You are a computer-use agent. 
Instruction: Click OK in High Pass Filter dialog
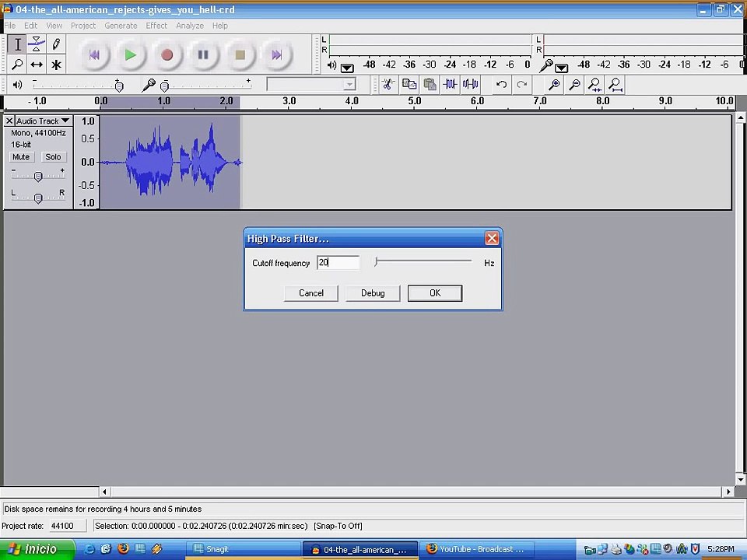[435, 293]
